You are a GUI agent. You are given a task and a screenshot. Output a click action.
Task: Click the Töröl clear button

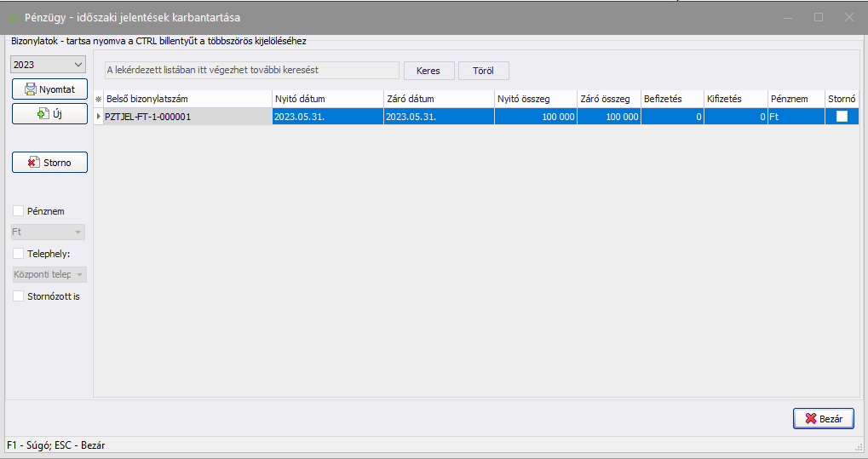point(483,71)
